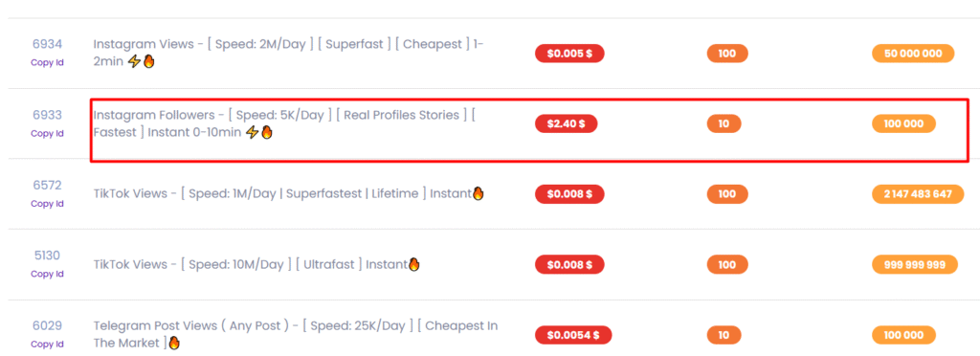Image resolution: width=980 pixels, height=356 pixels.
Task: Click Copy Id under service 6934
Action: 47,62
